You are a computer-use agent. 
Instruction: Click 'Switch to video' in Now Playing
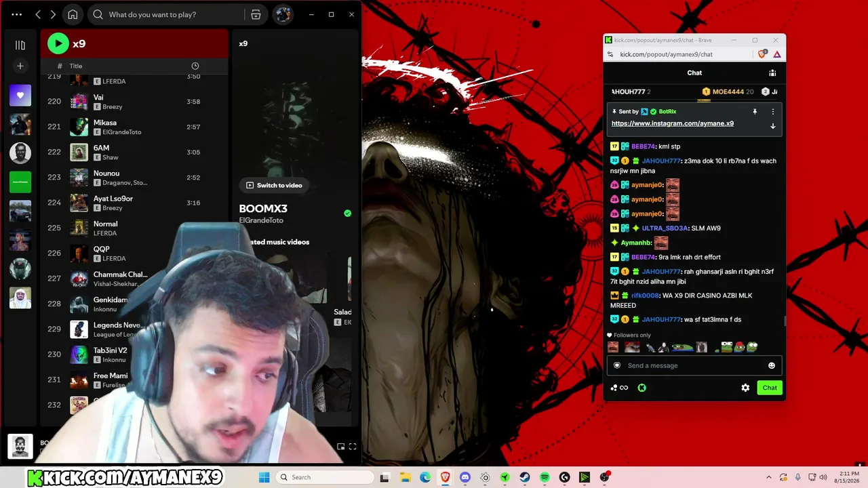coord(274,185)
